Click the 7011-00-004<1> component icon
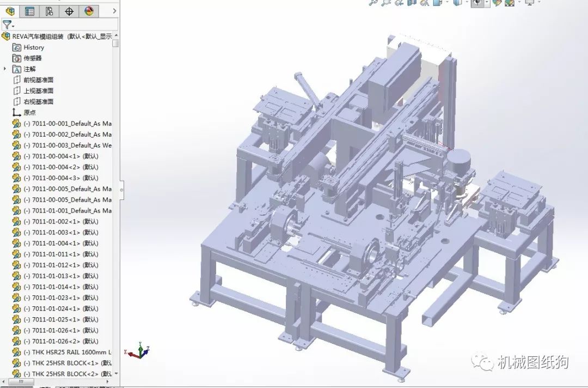This screenshot has height=388, width=588. pos(16,156)
